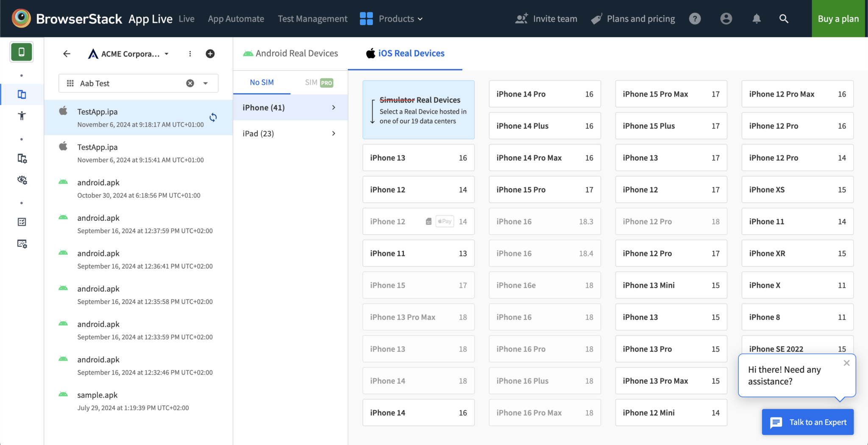Click the Buy a plan button
The width and height of the screenshot is (868, 445).
838,18
